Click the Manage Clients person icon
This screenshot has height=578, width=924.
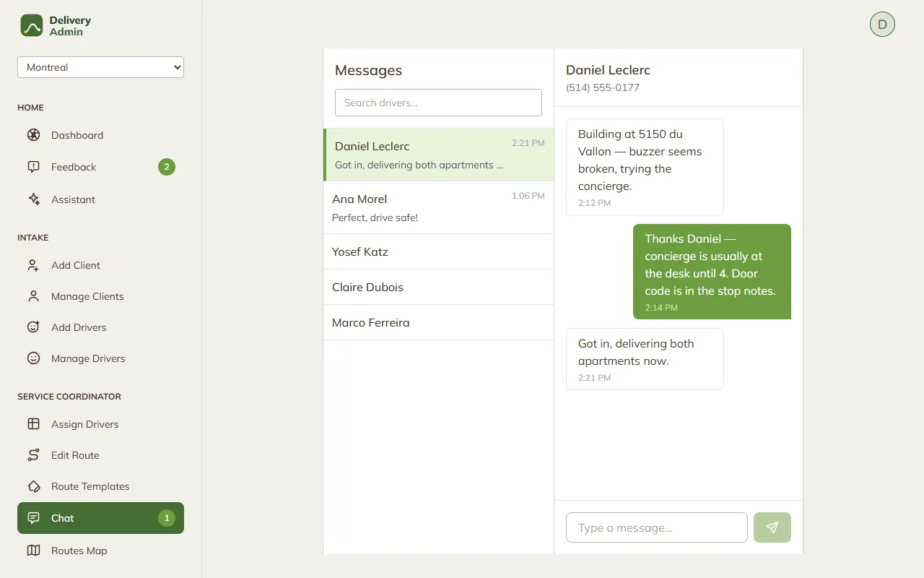pyautogui.click(x=33, y=296)
